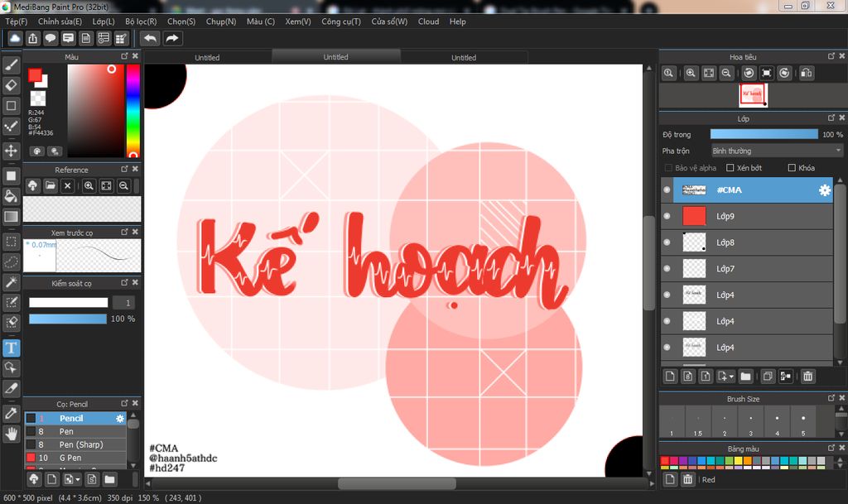Image resolution: width=848 pixels, height=504 pixels.
Task: Pop out the Brush Size panel
Action: 831,398
